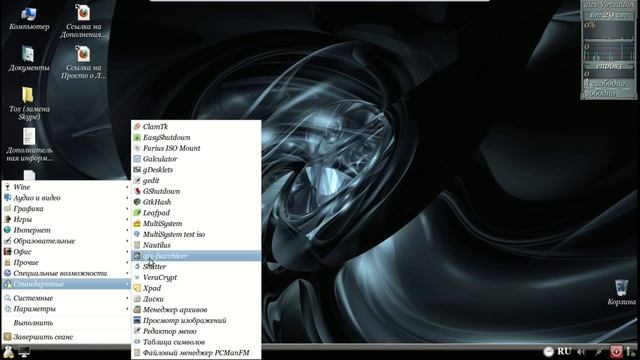The image size is (640, 360).
Task: Select the Корзина trash icon on desktop
Action: (x=621, y=292)
